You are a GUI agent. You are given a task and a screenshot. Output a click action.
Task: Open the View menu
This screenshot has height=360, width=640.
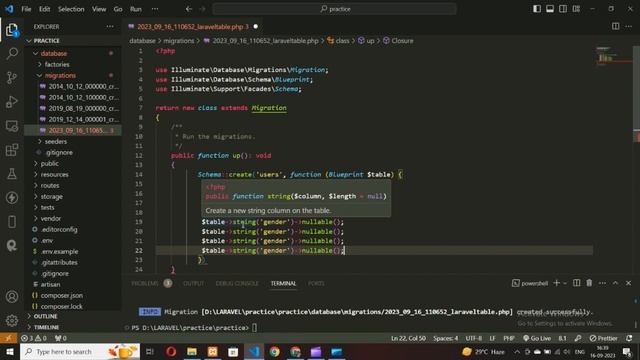point(99,9)
